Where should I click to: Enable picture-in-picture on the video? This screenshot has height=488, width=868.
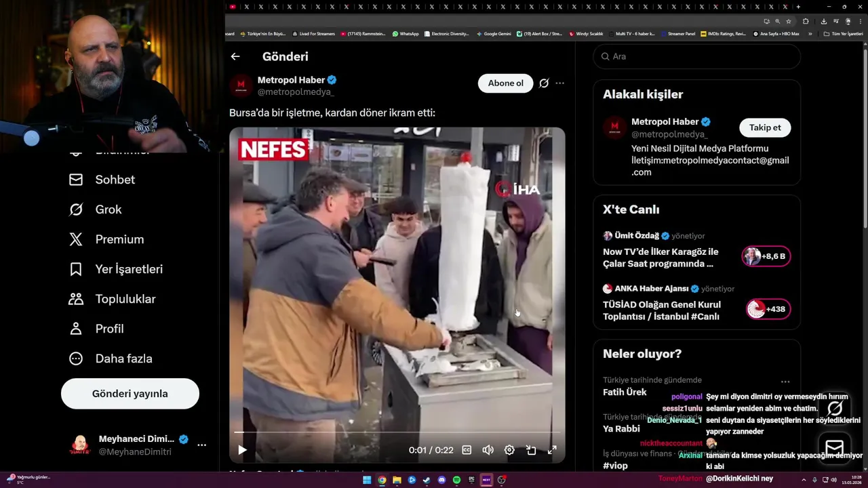pos(531,450)
